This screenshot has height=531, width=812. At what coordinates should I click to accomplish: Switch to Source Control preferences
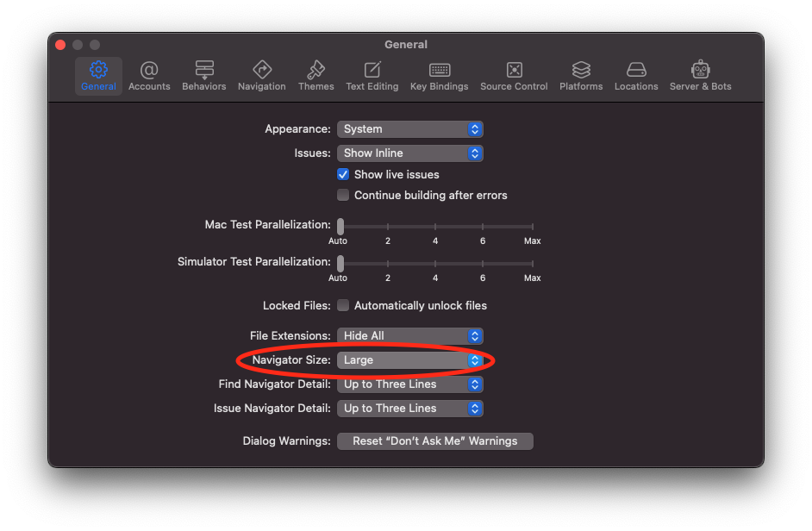click(x=514, y=76)
